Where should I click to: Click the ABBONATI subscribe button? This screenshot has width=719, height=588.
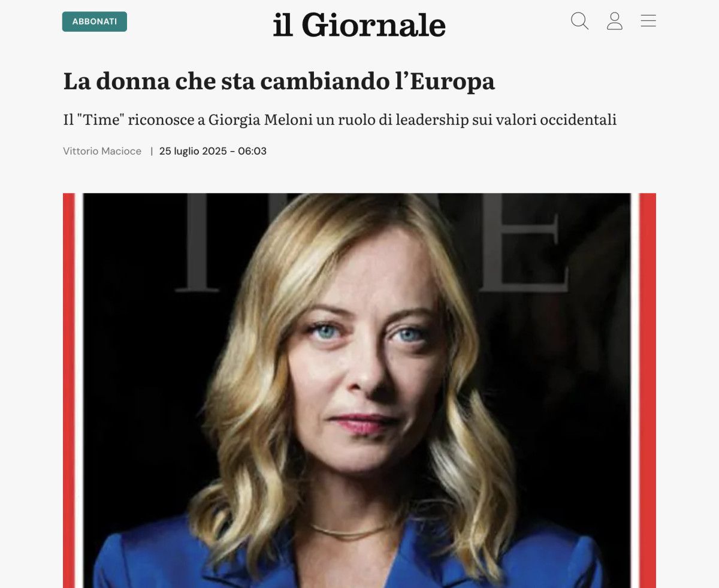point(95,22)
